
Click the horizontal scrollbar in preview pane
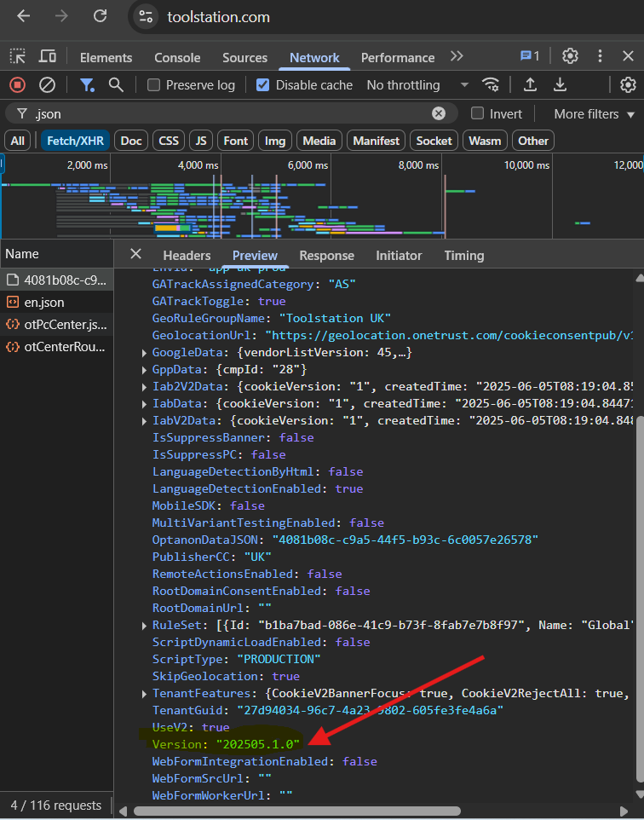[x=294, y=811]
